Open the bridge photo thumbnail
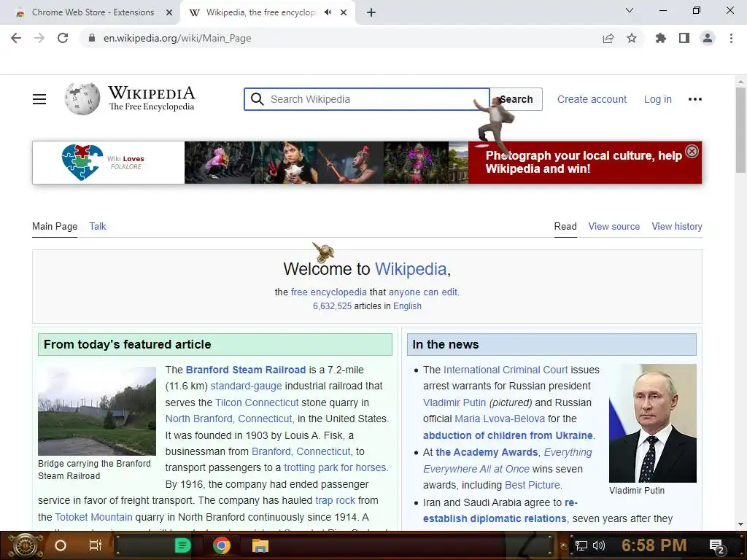This screenshot has width=747, height=560. click(x=97, y=411)
